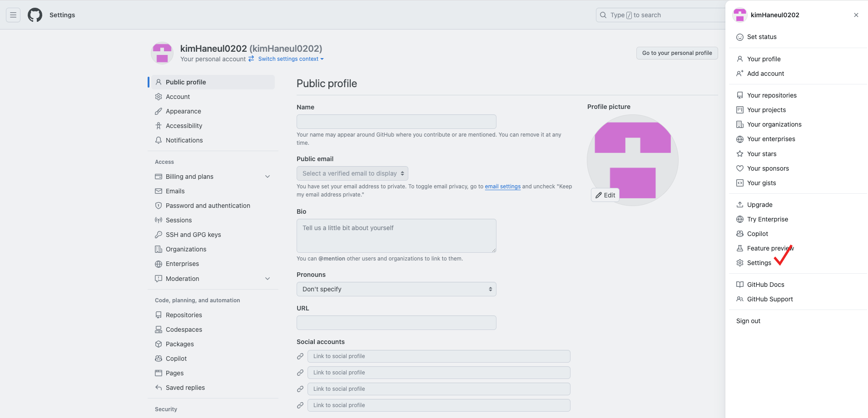Image resolution: width=868 pixels, height=418 pixels.
Task: Click the Add account person-plus icon
Action: click(x=740, y=74)
